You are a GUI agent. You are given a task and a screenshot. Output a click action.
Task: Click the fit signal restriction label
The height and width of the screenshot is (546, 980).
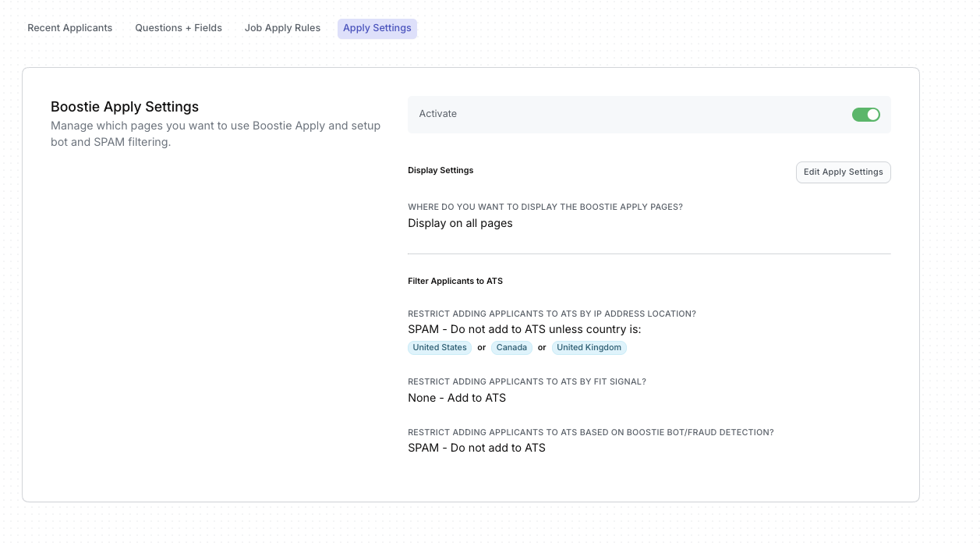click(526, 382)
